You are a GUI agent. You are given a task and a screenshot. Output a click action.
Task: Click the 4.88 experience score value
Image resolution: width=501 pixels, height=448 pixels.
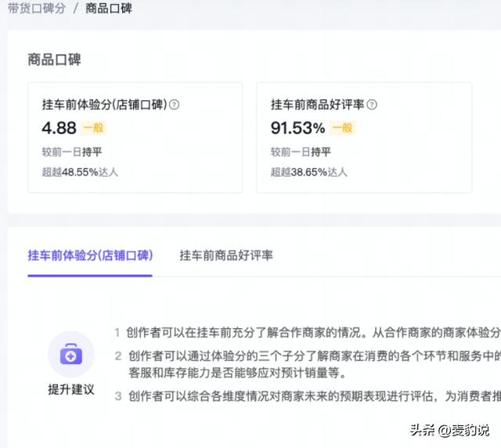[59, 128]
